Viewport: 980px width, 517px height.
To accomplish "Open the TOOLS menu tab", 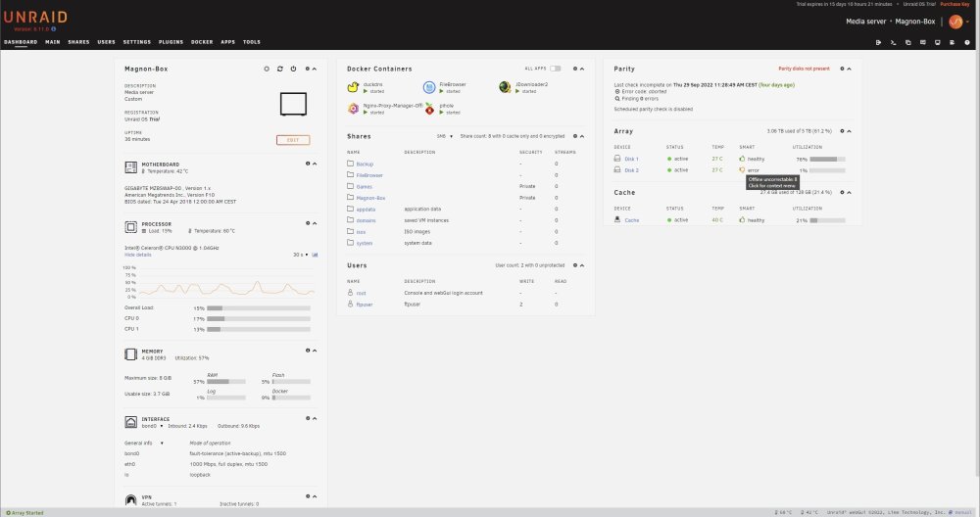I will [x=252, y=42].
